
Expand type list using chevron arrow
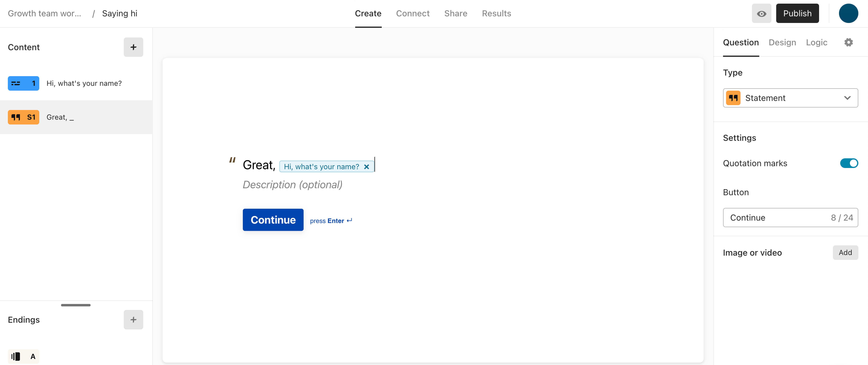tap(847, 98)
